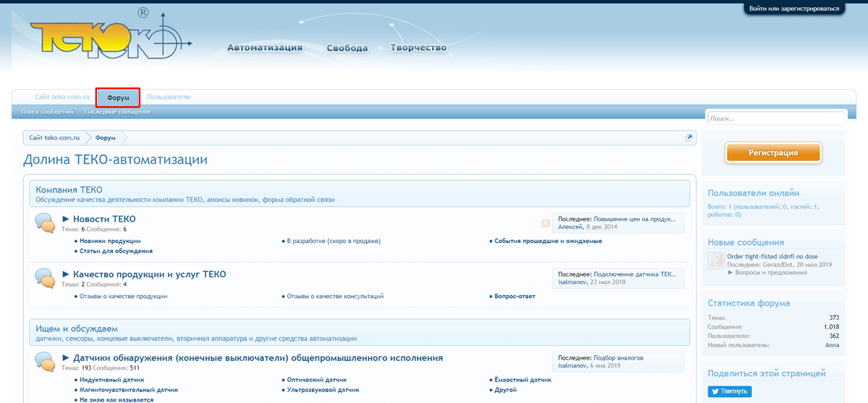Expand the Новости ТЕКО forum arrow
This screenshot has height=403, width=868.
(66, 219)
